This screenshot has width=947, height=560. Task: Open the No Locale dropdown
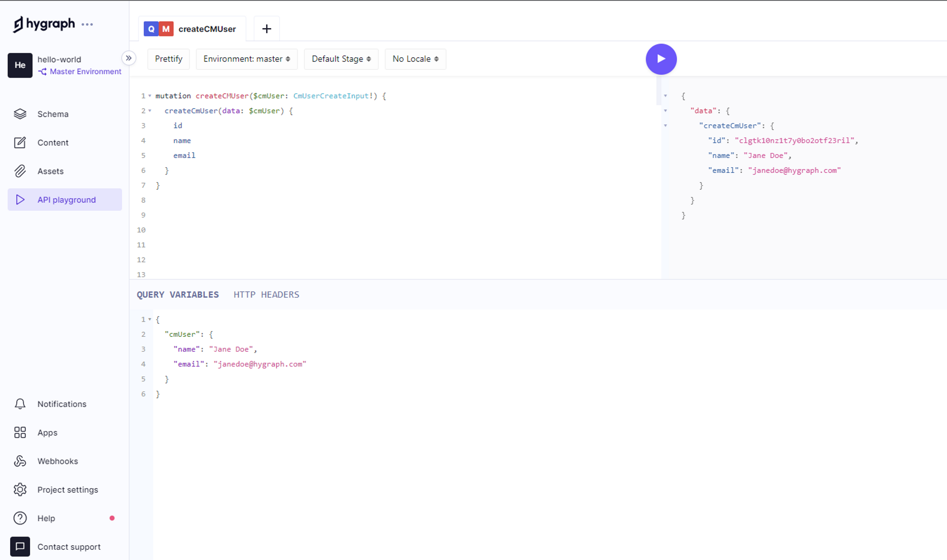[415, 59]
